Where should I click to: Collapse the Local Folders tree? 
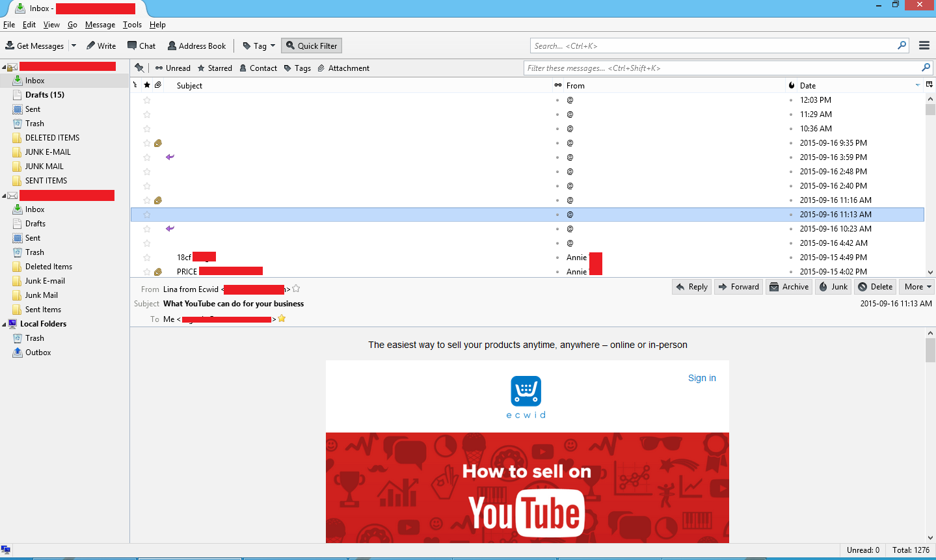pyautogui.click(x=5, y=324)
